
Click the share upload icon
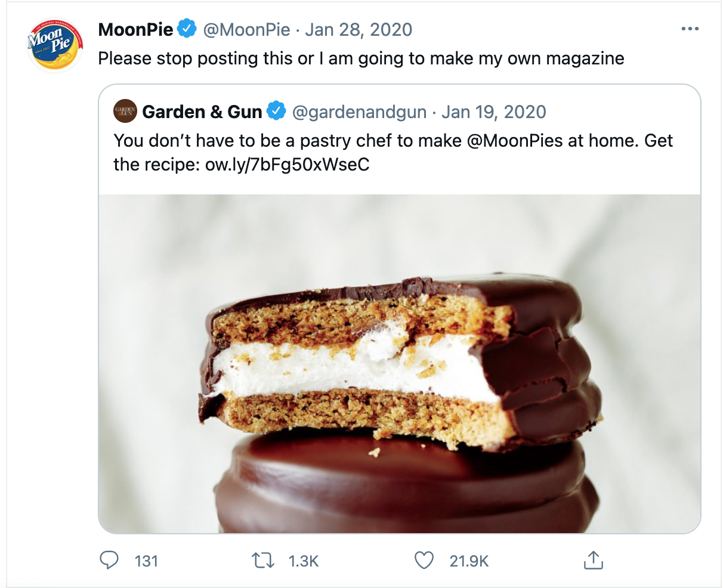(593, 561)
